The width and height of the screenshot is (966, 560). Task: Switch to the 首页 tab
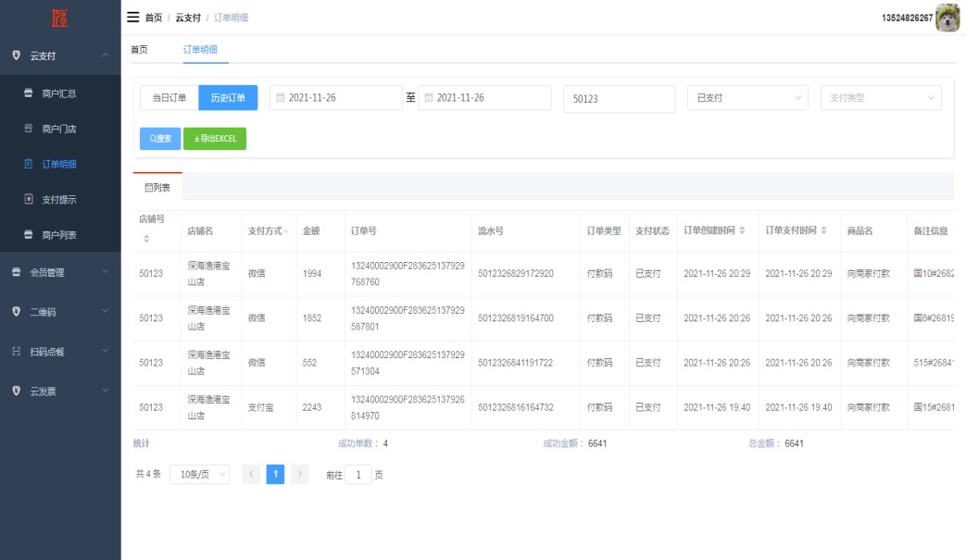[139, 49]
